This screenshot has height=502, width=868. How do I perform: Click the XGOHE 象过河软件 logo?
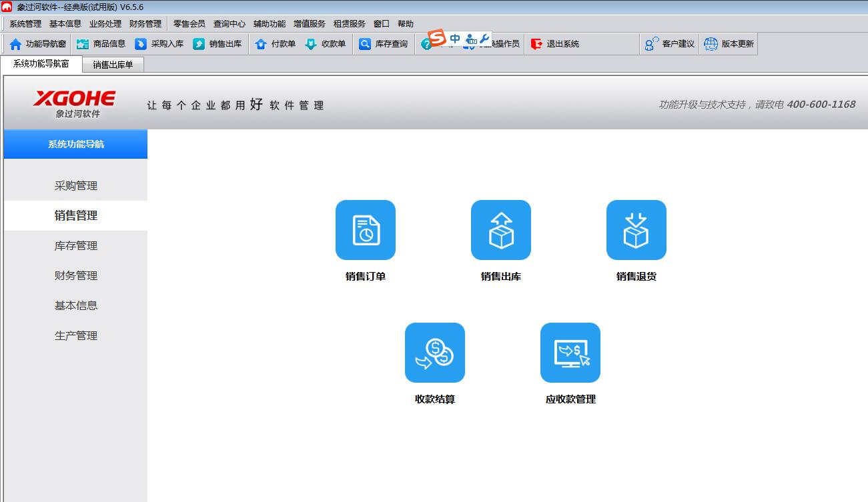tap(75, 103)
